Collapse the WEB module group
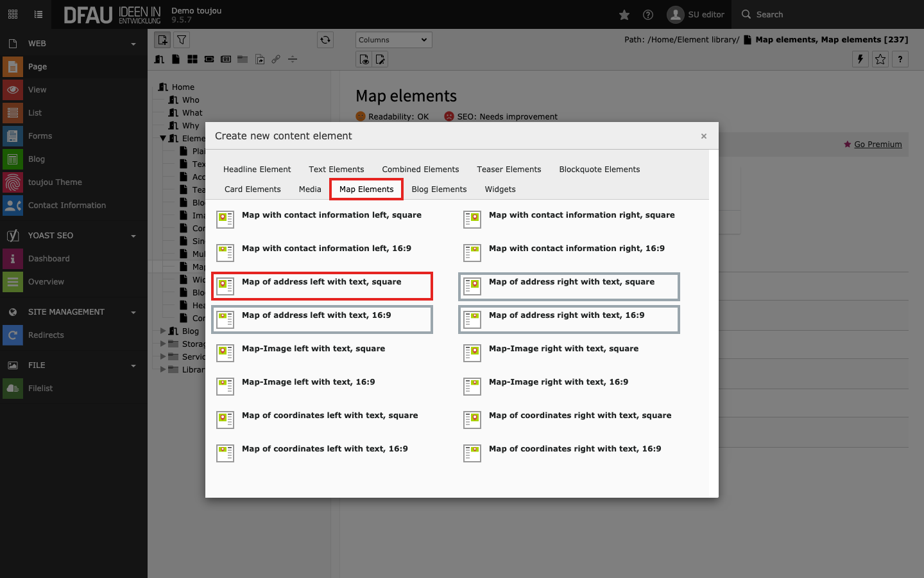The width and height of the screenshot is (924, 578). (133, 44)
